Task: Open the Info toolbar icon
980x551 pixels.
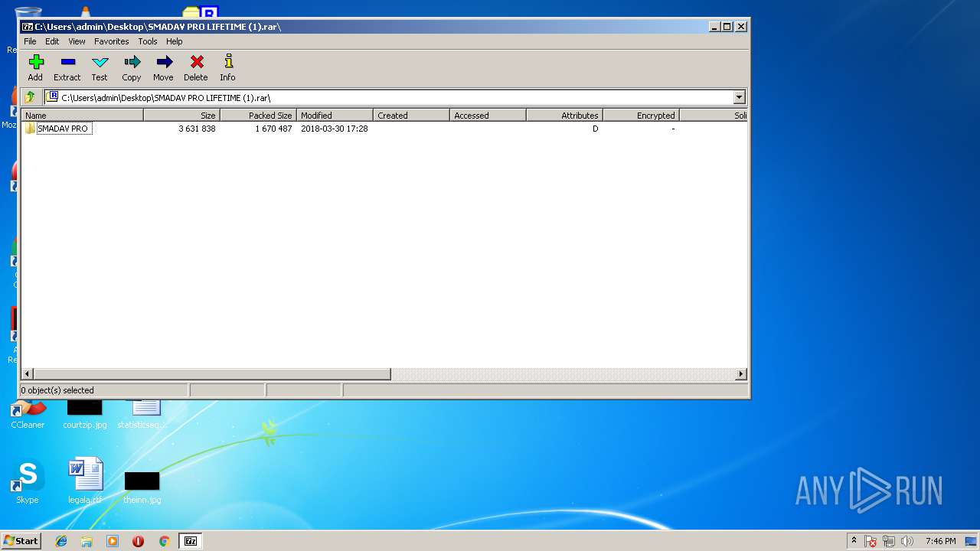Action: click(227, 67)
